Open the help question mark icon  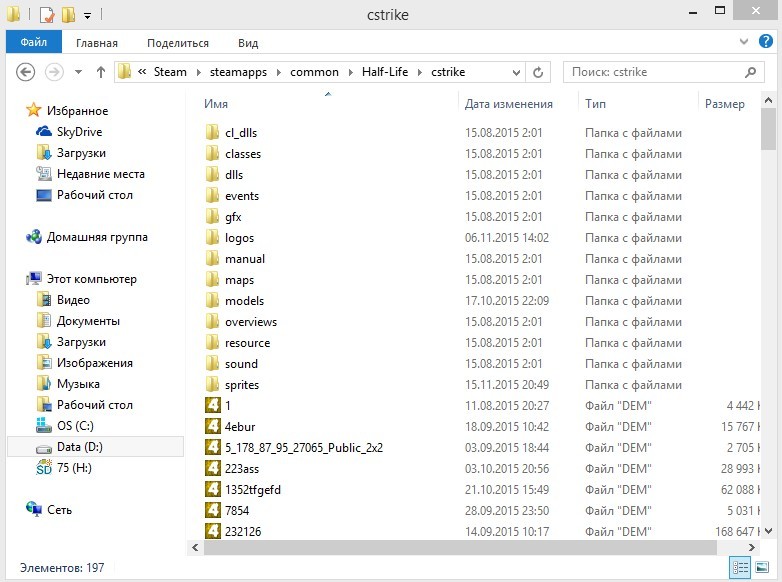763,42
